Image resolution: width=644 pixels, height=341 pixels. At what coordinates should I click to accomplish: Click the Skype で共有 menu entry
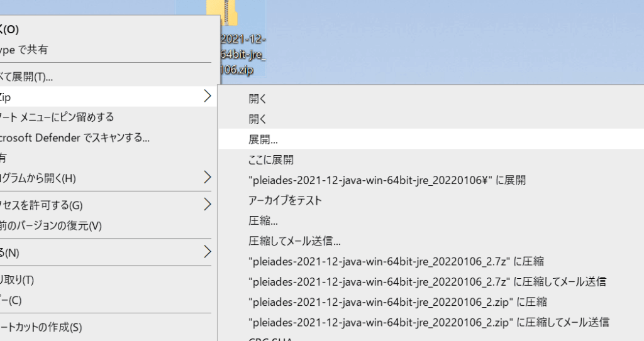(25, 49)
